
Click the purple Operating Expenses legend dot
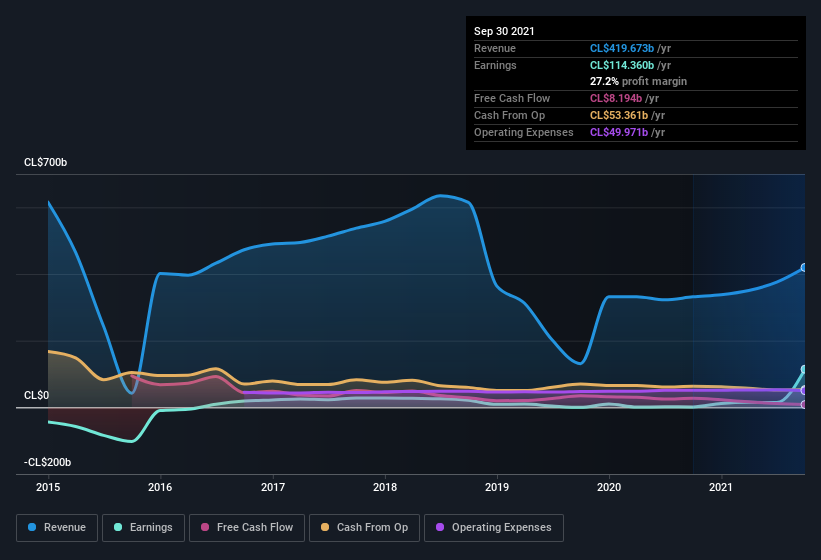tap(440, 527)
